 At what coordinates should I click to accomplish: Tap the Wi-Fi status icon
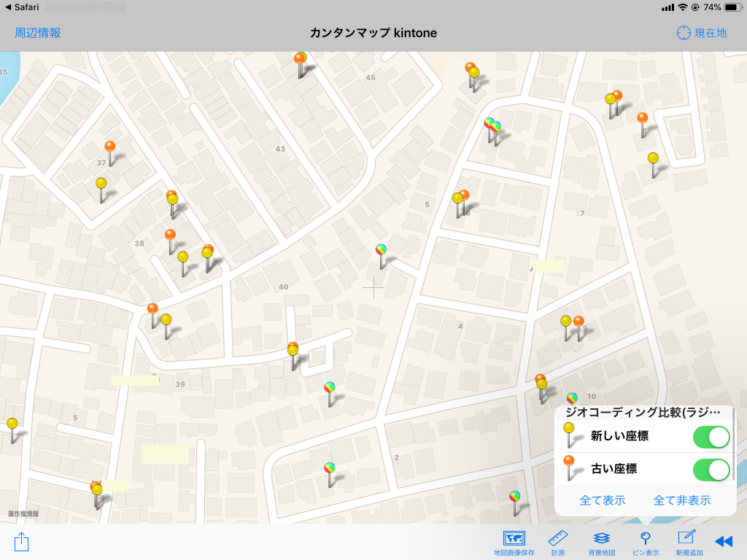pyautogui.click(x=683, y=7)
